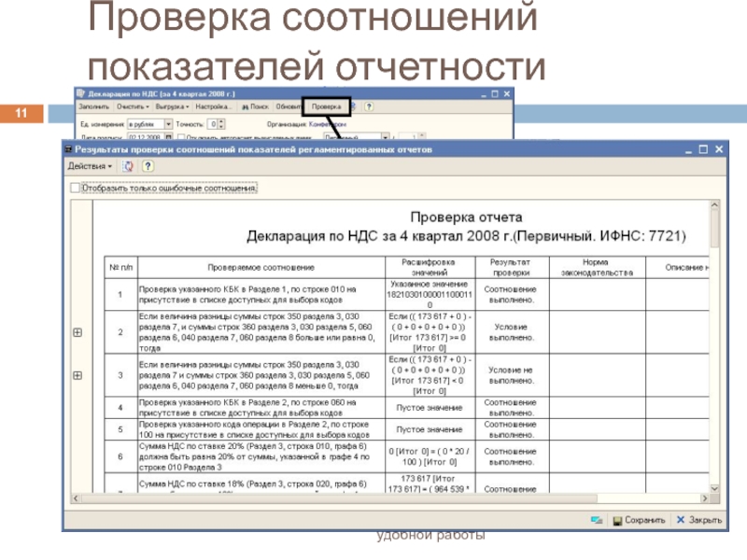Click row 6 'Сумма НДС по ставке 20%' cell
747x560 pixels.
tap(261, 456)
